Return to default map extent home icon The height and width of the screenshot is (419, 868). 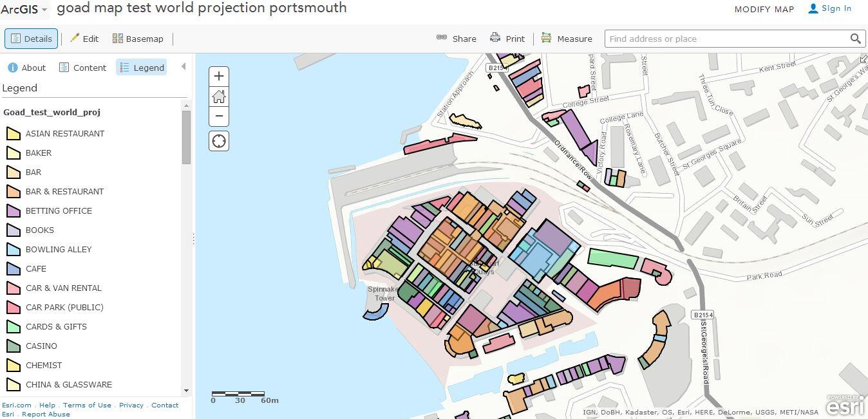pos(219,96)
